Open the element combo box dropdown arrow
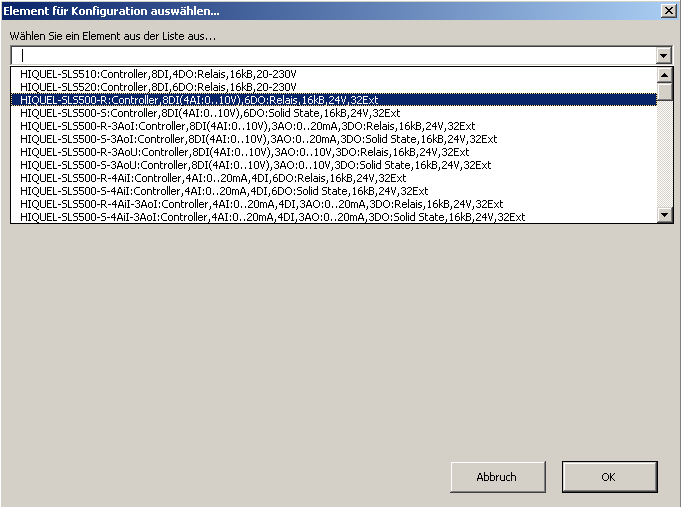The width and height of the screenshot is (681, 507). click(663, 55)
